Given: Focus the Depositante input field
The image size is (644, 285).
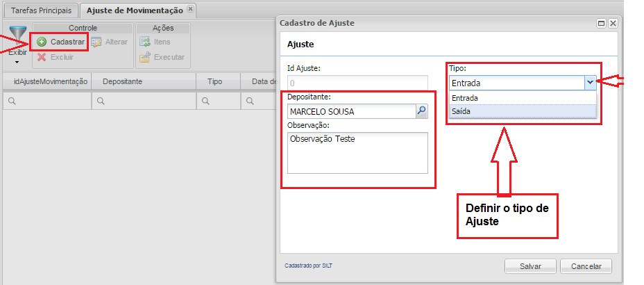Looking at the screenshot, I should 350,111.
